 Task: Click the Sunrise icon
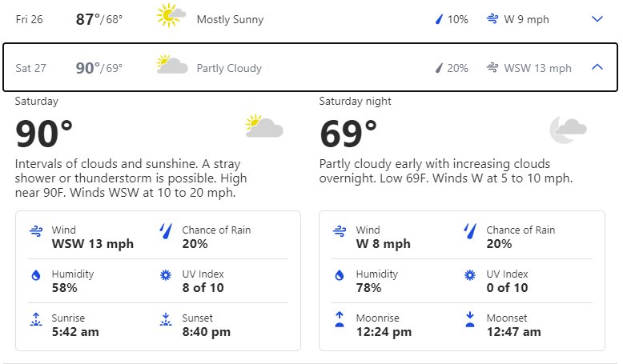coord(36,319)
